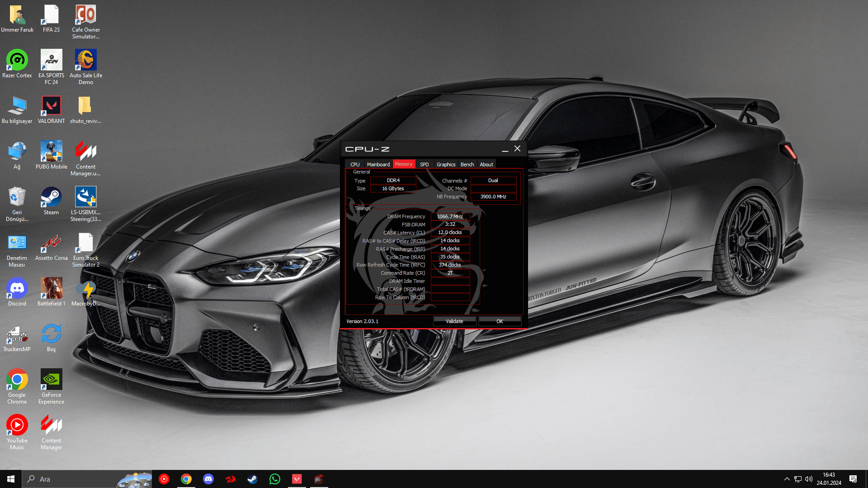Click the Ara taskbar search field
This screenshot has height=488, width=868.
point(72,479)
